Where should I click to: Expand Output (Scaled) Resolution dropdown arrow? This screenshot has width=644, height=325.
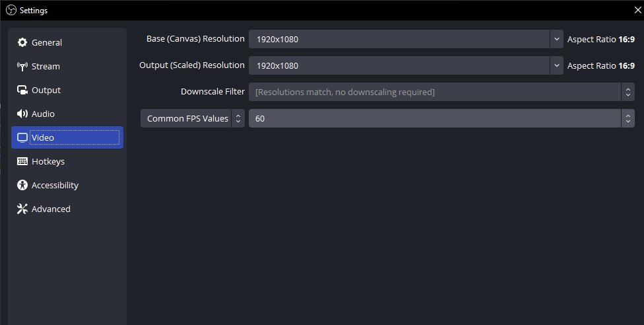(x=556, y=65)
